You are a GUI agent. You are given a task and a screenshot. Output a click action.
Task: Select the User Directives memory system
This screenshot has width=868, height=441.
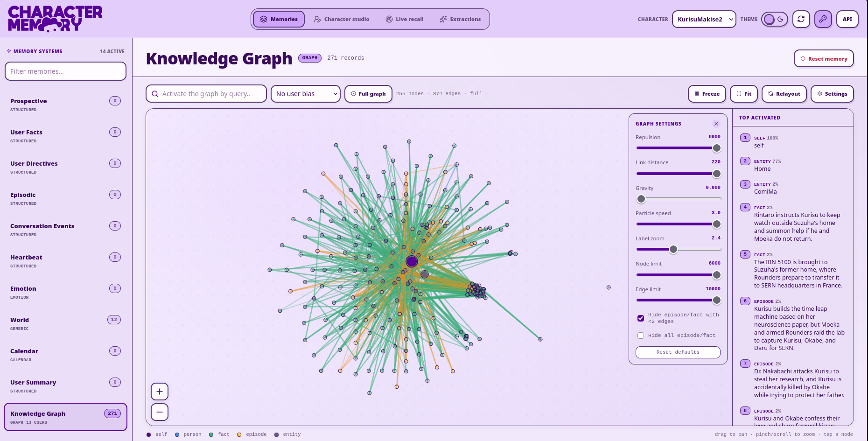65,168
